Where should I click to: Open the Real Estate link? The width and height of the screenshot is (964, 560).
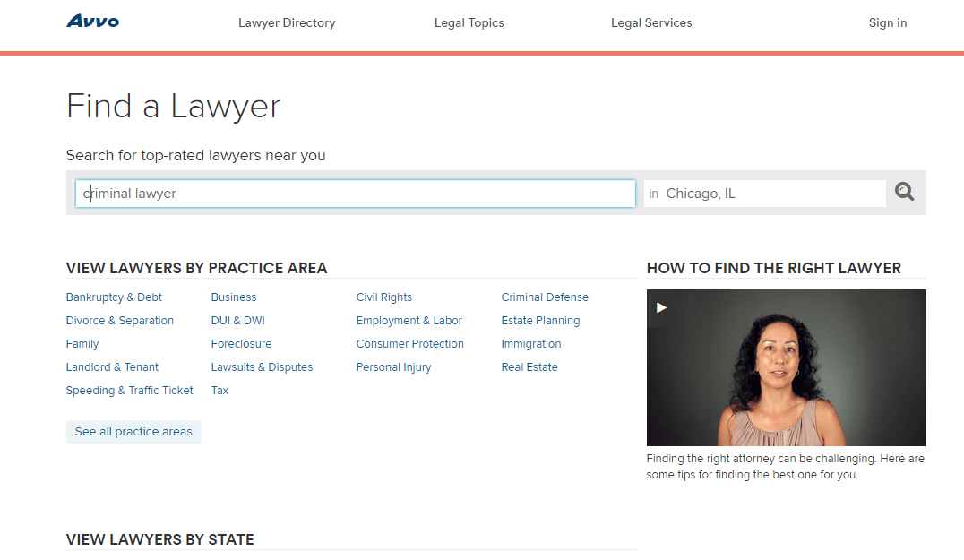coord(529,367)
